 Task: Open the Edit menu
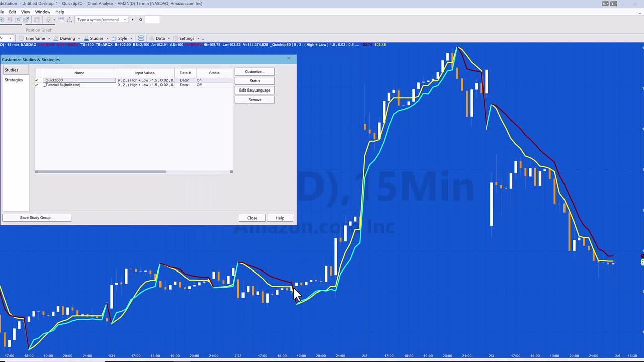[x=12, y=12]
